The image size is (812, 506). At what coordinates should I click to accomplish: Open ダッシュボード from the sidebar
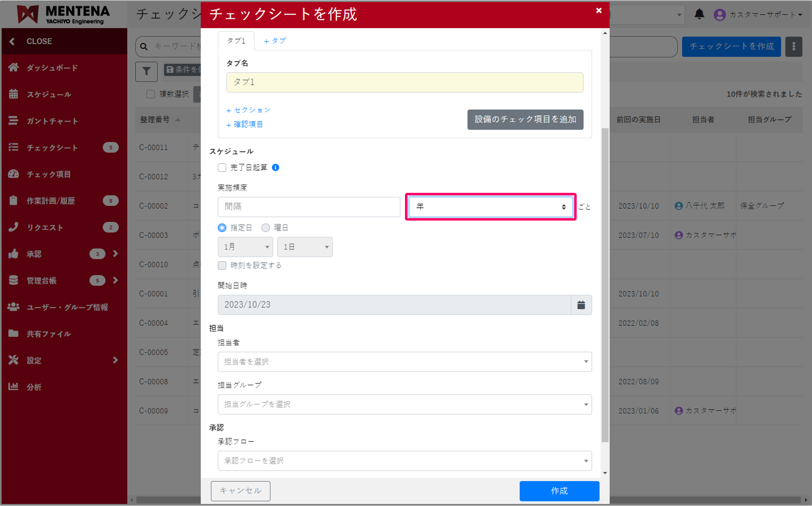[52, 68]
